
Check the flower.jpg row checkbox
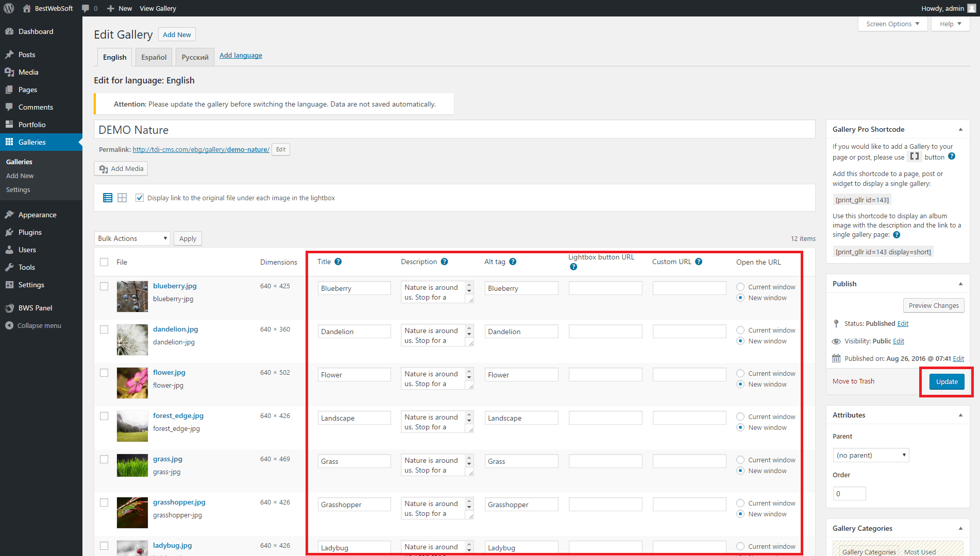pyautogui.click(x=104, y=373)
